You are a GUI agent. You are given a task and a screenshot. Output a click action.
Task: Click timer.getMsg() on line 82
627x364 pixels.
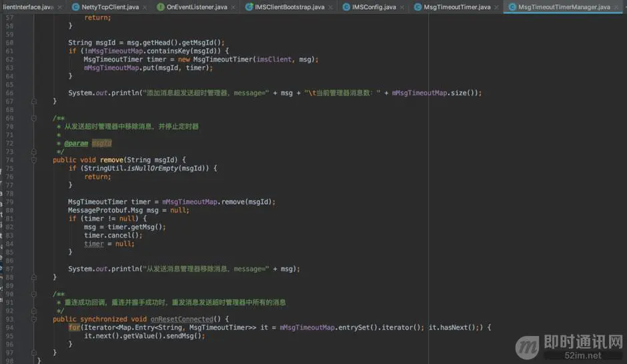point(136,227)
